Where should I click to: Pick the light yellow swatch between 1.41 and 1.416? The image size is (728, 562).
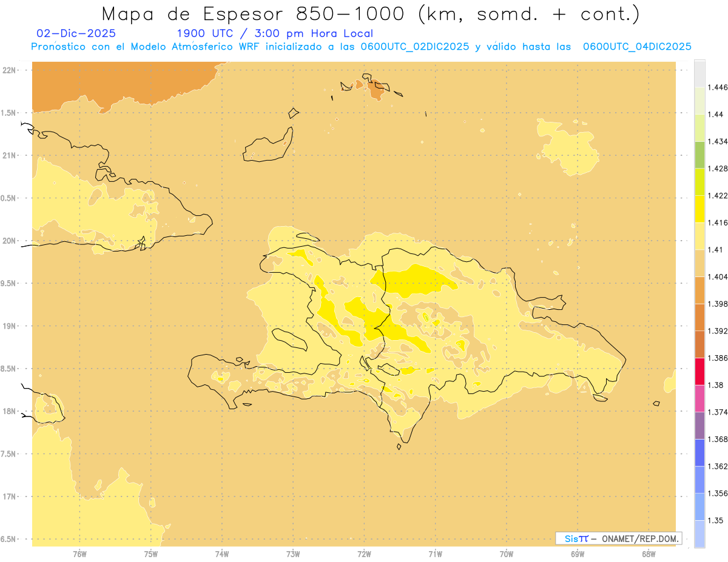coord(699,236)
